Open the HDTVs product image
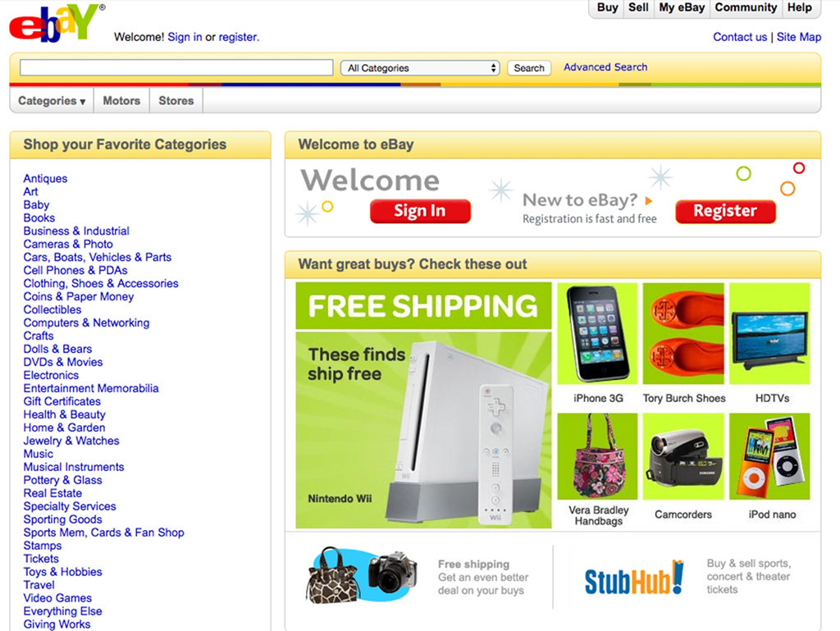The height and width of the screenshot is (631, 840). point(769,333)
